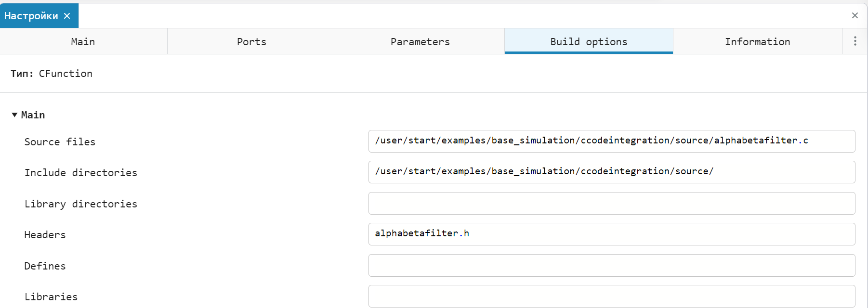Viewport: 868px width, 308px height.
Task: Open the three-dot more options menu
Action: [855, 41]
